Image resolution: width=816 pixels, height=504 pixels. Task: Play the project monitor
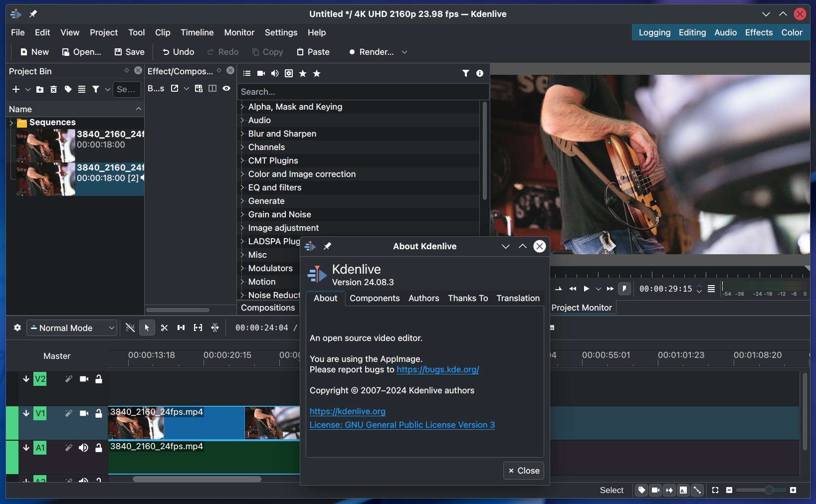coord(587,289)
